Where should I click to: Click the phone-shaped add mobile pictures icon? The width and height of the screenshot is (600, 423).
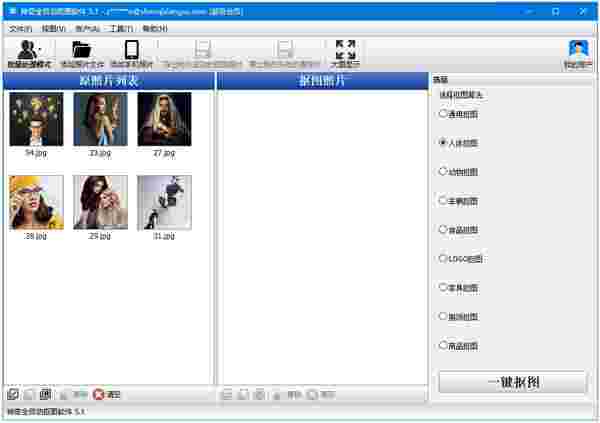[132, 50]
